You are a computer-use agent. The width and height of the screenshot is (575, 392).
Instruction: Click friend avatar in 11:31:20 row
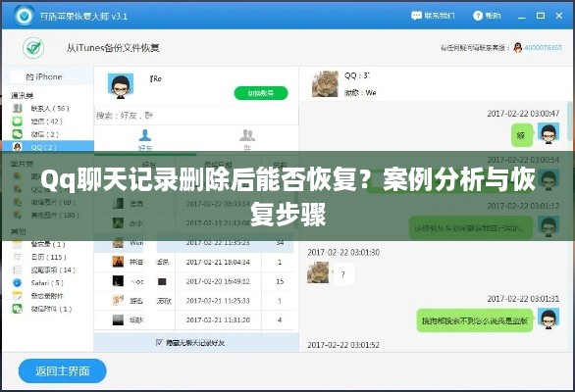coord(118,319)
